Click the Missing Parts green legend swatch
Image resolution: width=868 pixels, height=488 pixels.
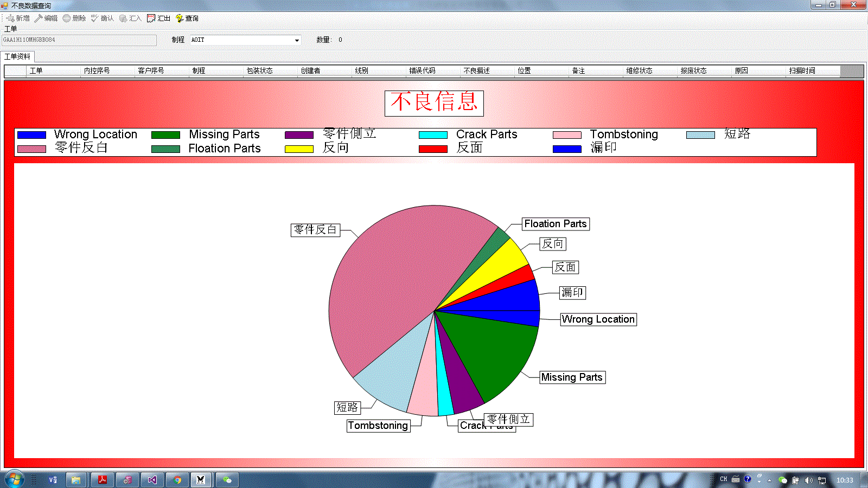pos(165,135)
